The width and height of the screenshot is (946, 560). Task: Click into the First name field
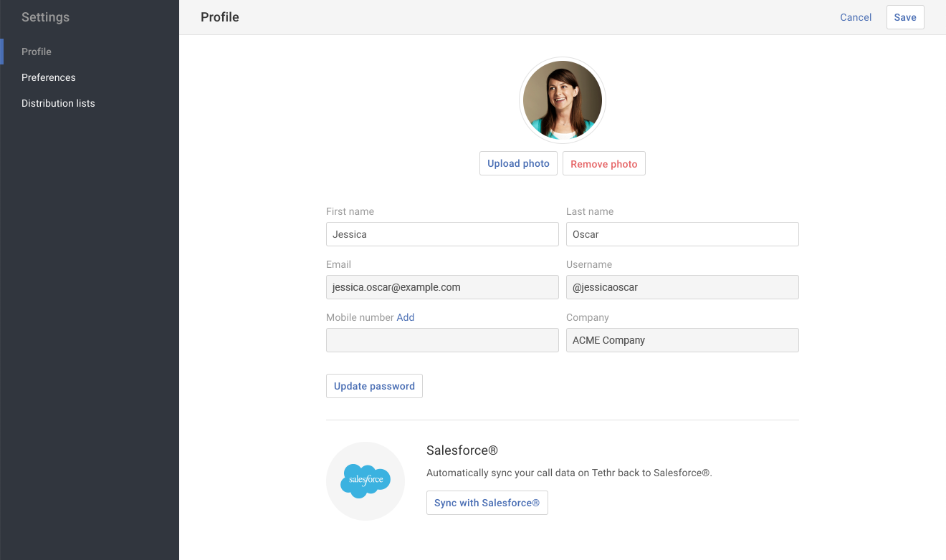442,234
